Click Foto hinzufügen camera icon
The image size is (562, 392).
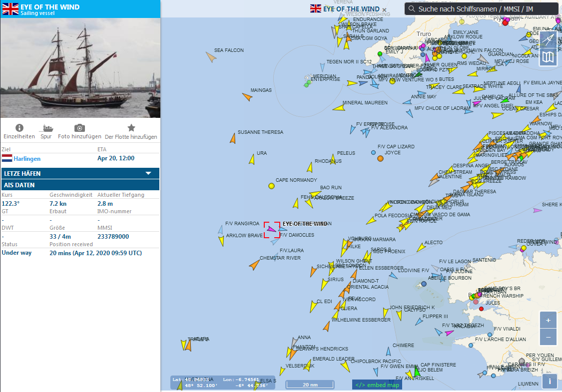point(79,128)
